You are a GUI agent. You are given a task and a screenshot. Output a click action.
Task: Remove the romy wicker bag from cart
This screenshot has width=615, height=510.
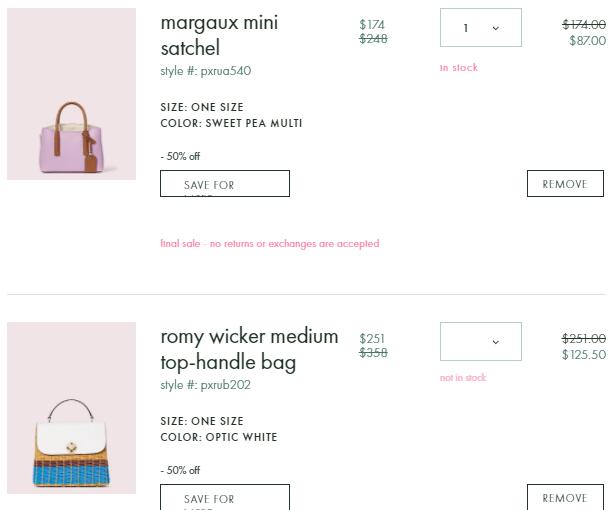point(565,497)
